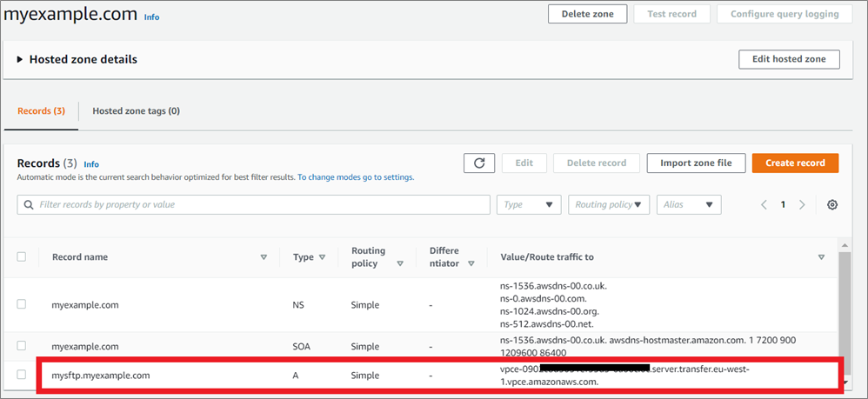868x399 pixels.
Task: Check the SOA record for myexample.com
Action: click(x=21, y=346)
